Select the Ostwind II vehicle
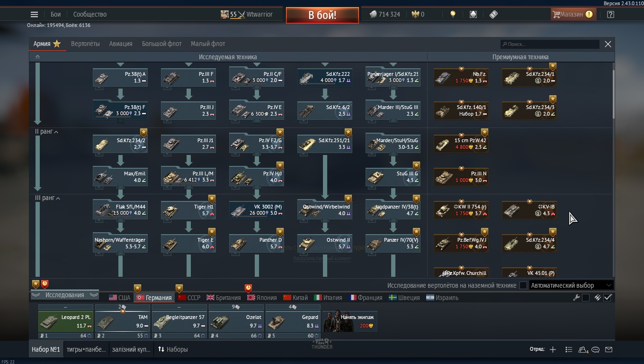Image resolution: width=644 pixels, height=364 pixels. 325,243
